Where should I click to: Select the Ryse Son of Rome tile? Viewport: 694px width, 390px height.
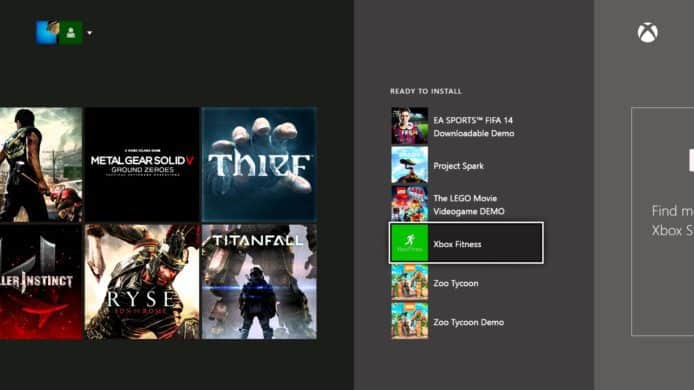coord(142,282)
